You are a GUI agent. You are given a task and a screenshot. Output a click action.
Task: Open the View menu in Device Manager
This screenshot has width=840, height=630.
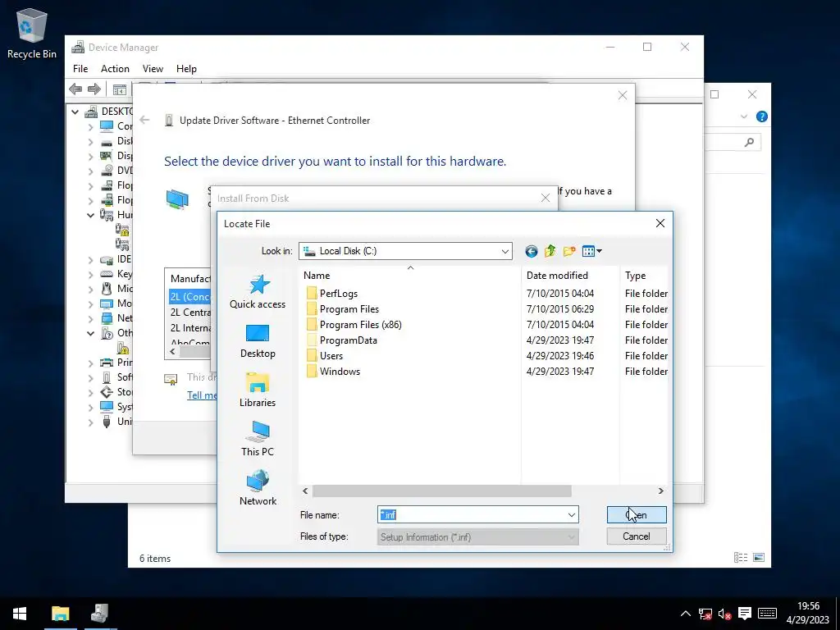click(153, 69)
